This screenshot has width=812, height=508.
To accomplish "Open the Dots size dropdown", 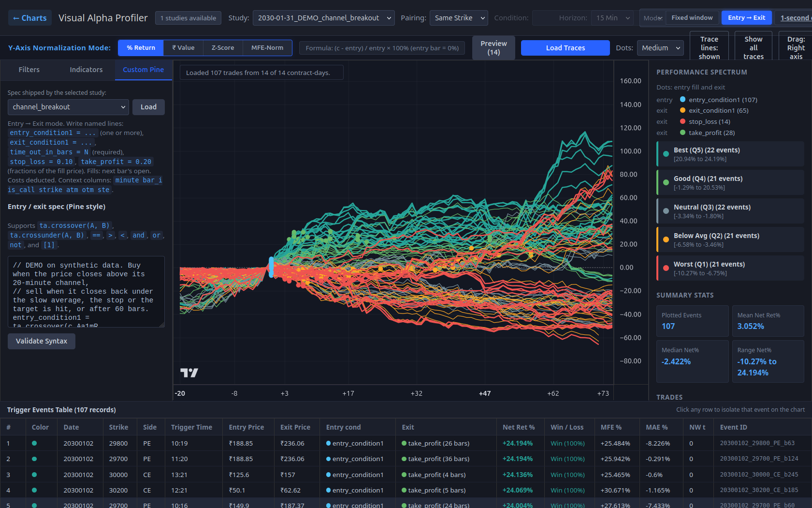I will pyautogui.click(x=660, y=48).
